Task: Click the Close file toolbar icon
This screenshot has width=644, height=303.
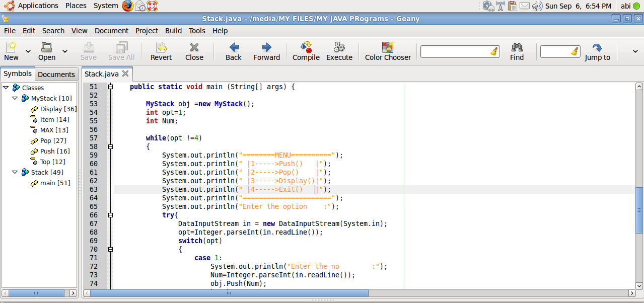Action: (x=194, y=47)
